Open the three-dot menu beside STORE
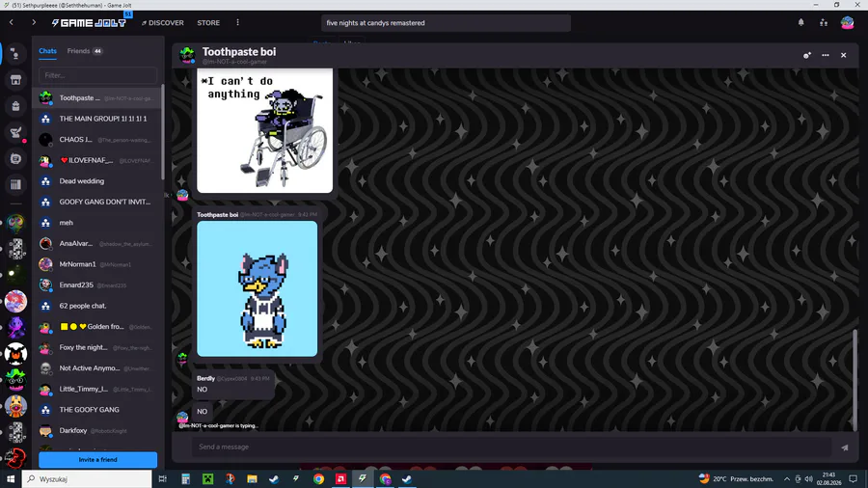This screenshot has height=488, width=868. (238, 23)
